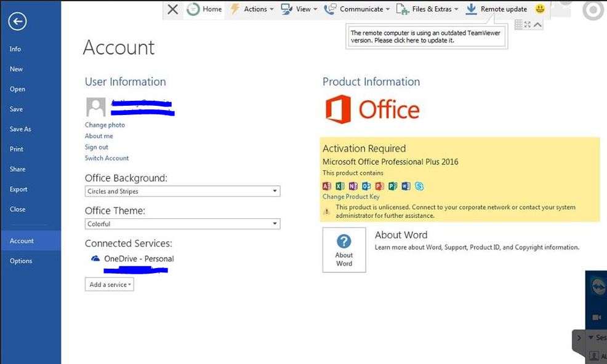The height and width of the screenshot is (364, 607).
Task: Click the Excel icon in product list
Action: [x=340, y=186]
